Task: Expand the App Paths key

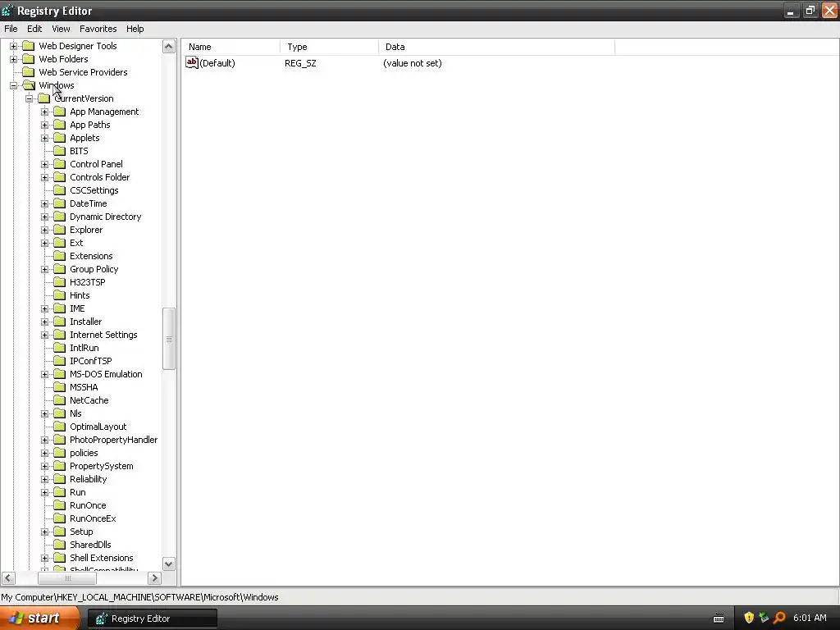Action: tap(44, 125)
